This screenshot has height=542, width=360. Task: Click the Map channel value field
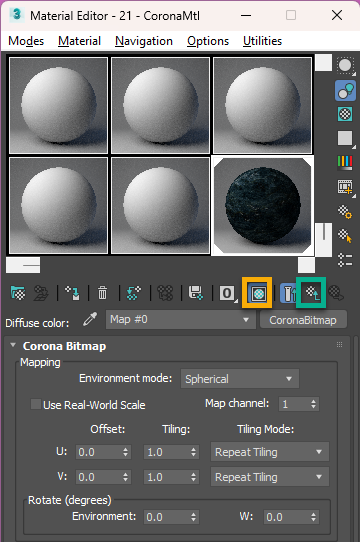pos(294,404)
